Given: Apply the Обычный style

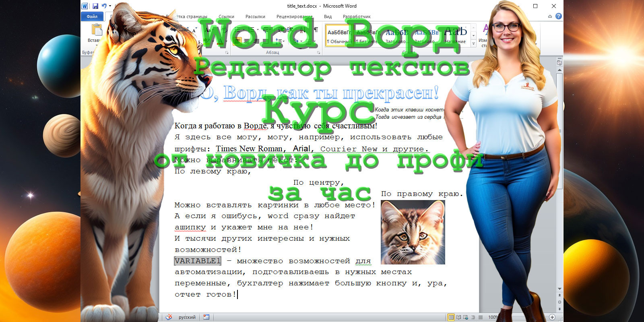Looking at the screenshot, I should point(339,35).
